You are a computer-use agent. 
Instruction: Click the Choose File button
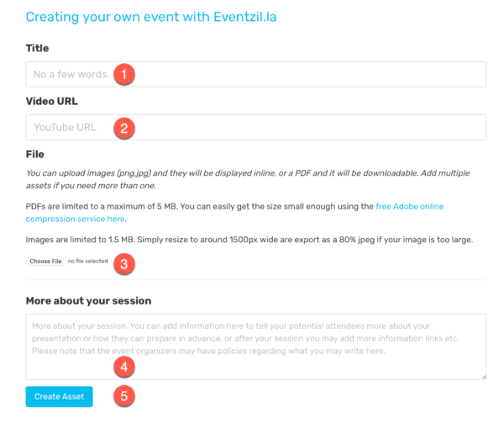45,262
